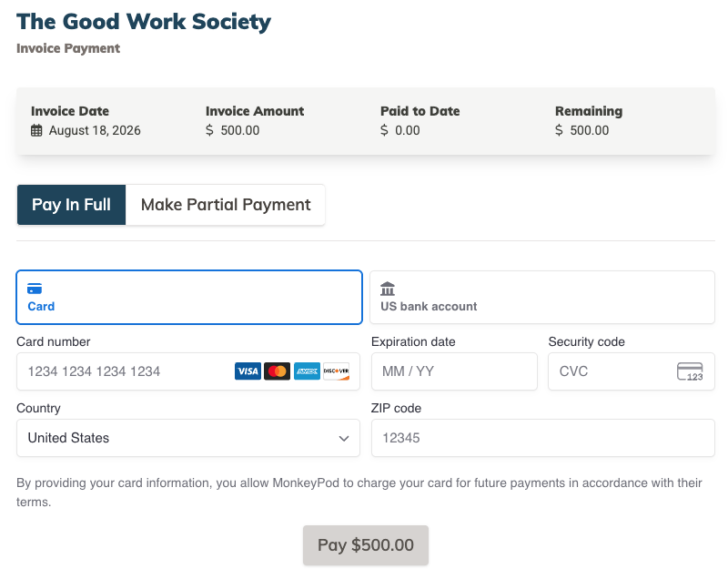Choose the Card payment method tab
The height and width of the screenshot is (569, 728).
(189, 298)
